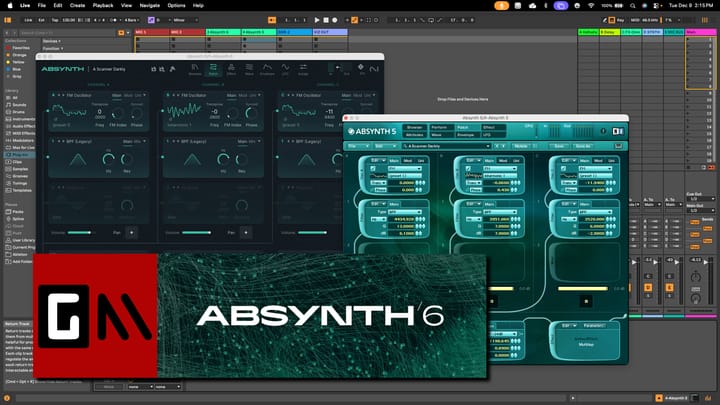Select the blue SYN 2 track header
Screen dimensions: 720x405
click(x=294, y=32)
